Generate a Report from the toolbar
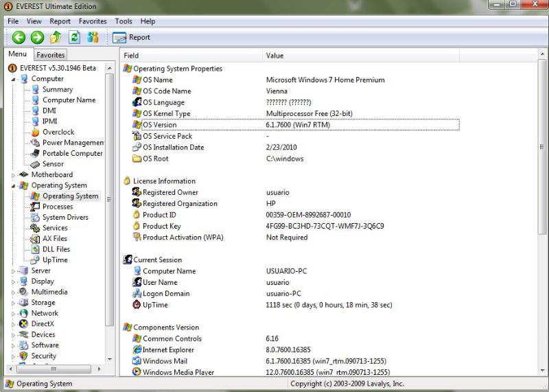 point(131,37)
